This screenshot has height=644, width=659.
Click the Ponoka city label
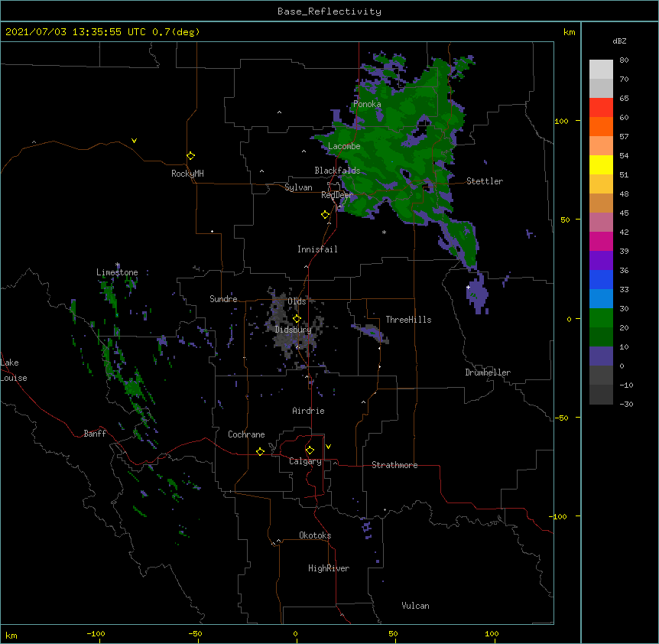coord(367,104)
